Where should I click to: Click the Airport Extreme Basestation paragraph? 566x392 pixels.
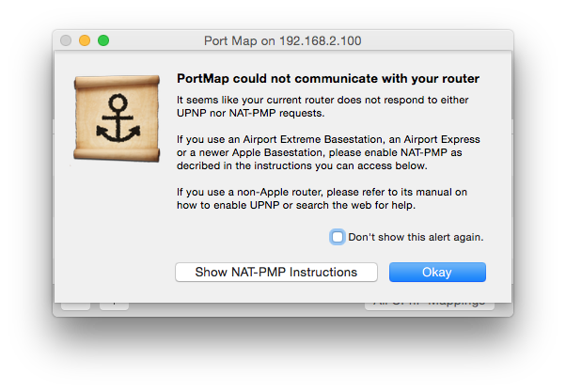[x=328, y=152]
